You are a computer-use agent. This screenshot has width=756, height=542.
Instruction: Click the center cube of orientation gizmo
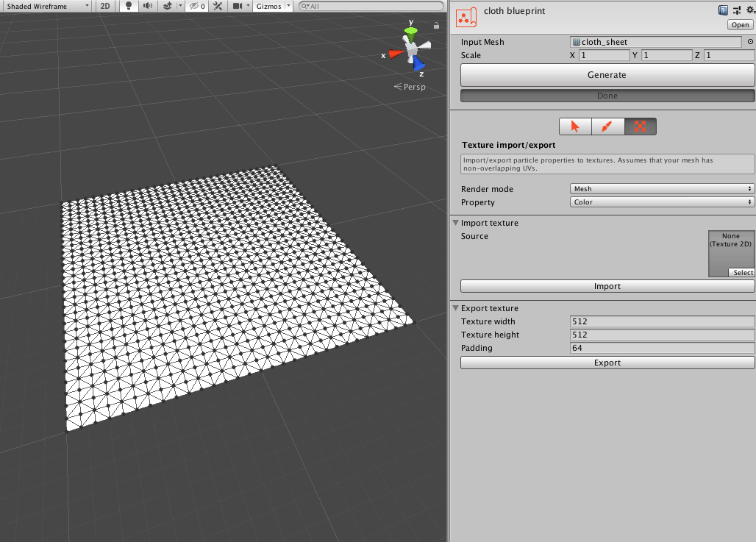(411, 49)
